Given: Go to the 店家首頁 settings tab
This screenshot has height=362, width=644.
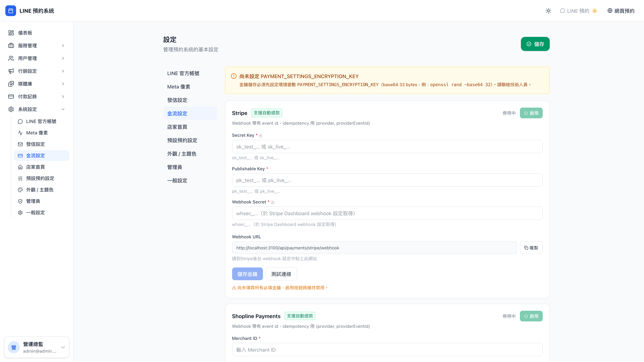Looking at the screenshot, I should [190, 127].
